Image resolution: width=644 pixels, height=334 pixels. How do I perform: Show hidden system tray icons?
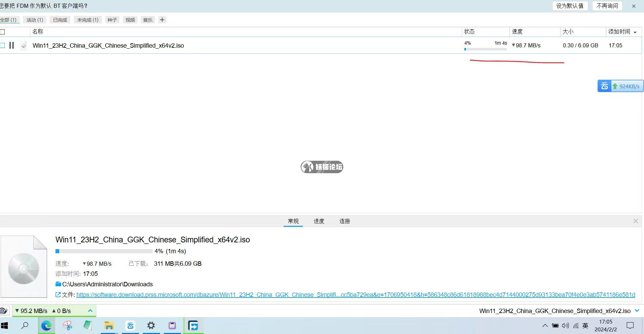(545, 326)
